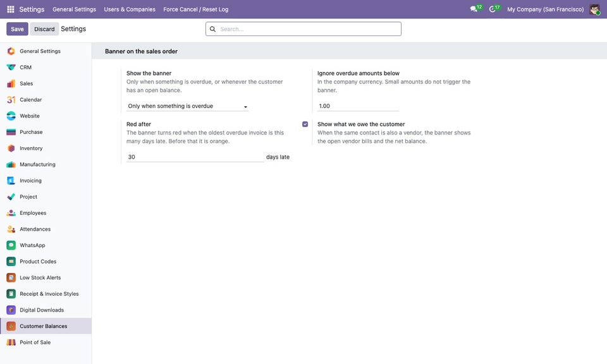Screen dimensions: 607x364
Task: Switch company via My Company (San Francisco)
Action: click(x=545, y=9)
